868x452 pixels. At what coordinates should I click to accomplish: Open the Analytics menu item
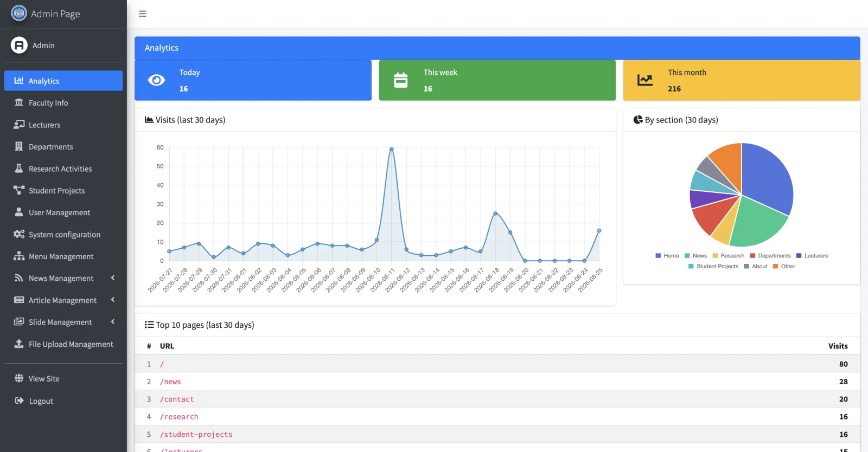pos(63,81)
